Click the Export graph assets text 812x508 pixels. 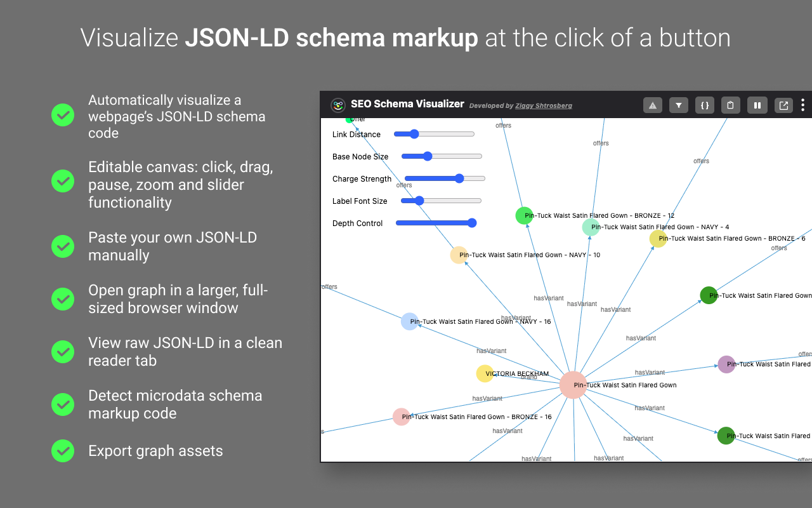pos(155,451)
